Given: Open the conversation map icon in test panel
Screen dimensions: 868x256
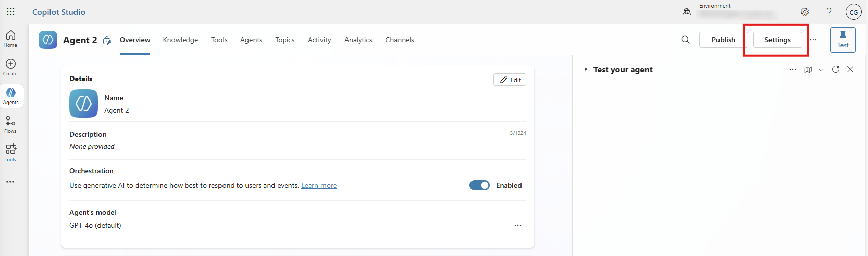Looking at the screenshot, I should (808, 70).
